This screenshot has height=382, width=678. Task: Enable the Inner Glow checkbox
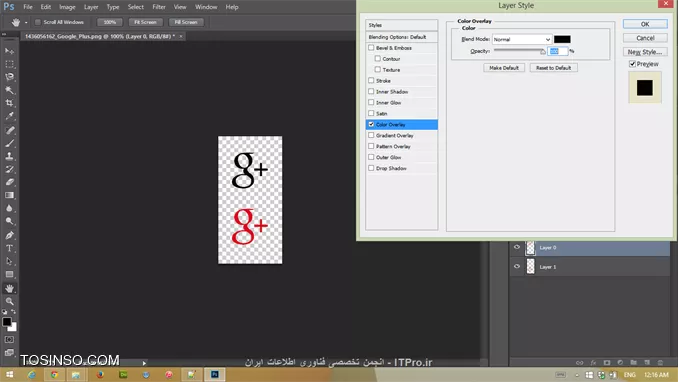click(371, 102)
